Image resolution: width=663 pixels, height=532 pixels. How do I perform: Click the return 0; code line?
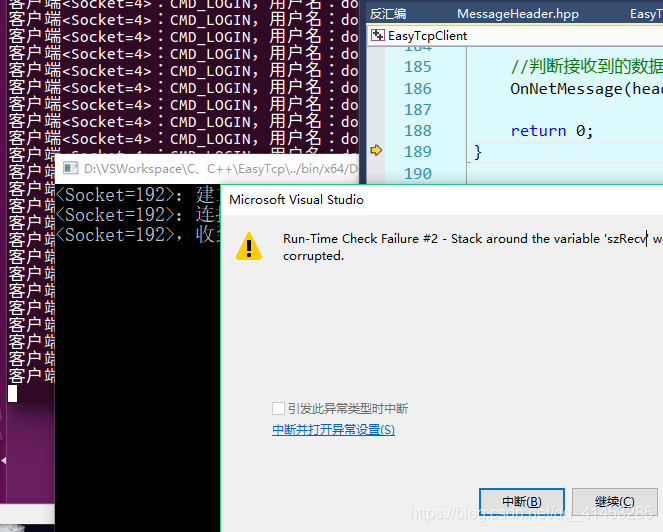552,131
